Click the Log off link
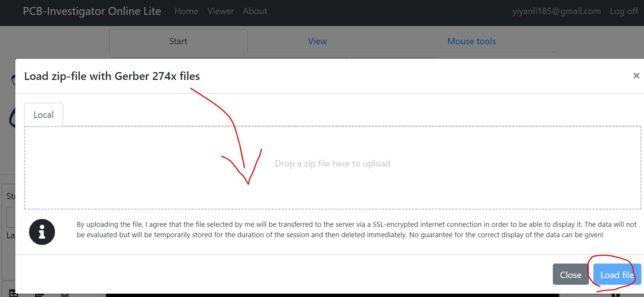644x297 pixels. [x=624, y=11]
